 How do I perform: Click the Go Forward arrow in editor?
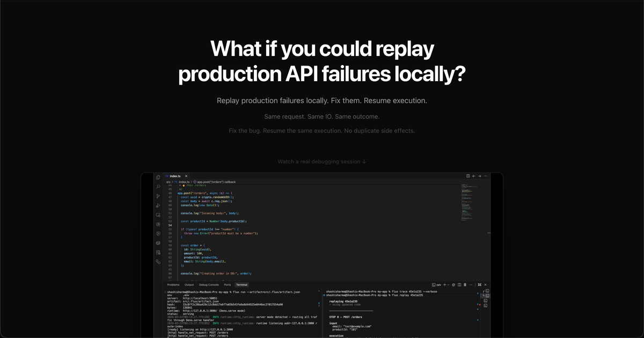tap(479, 176)
